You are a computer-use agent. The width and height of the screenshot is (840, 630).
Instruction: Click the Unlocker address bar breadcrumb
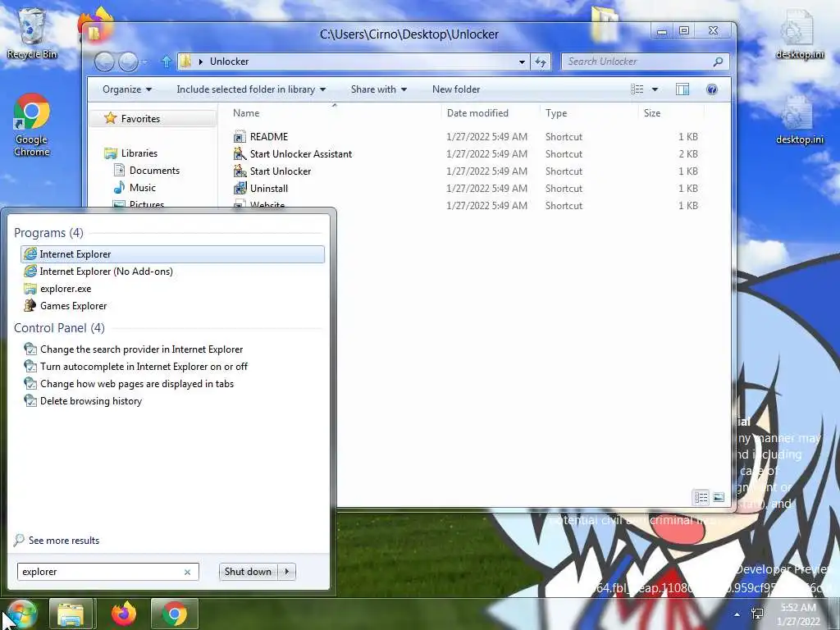click(230, 62)
